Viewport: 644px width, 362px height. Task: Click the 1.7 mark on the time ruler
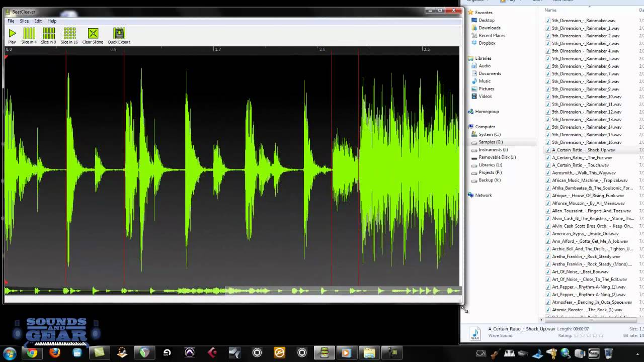(x=217, y=49)
